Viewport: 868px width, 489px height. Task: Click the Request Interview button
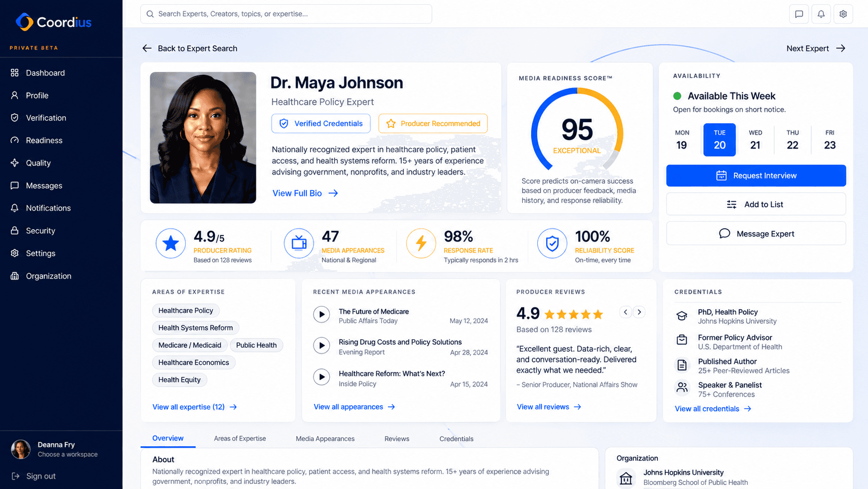[756, 176]
